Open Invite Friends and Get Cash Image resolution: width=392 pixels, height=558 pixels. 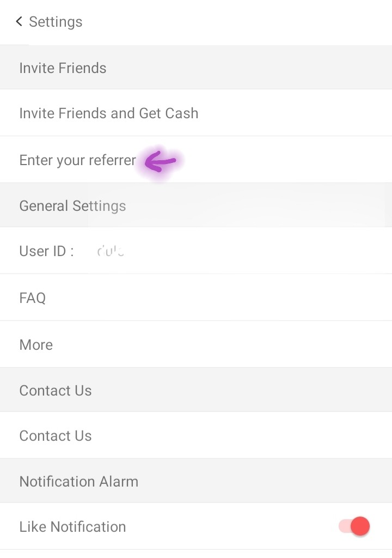[x=109, y=113]
